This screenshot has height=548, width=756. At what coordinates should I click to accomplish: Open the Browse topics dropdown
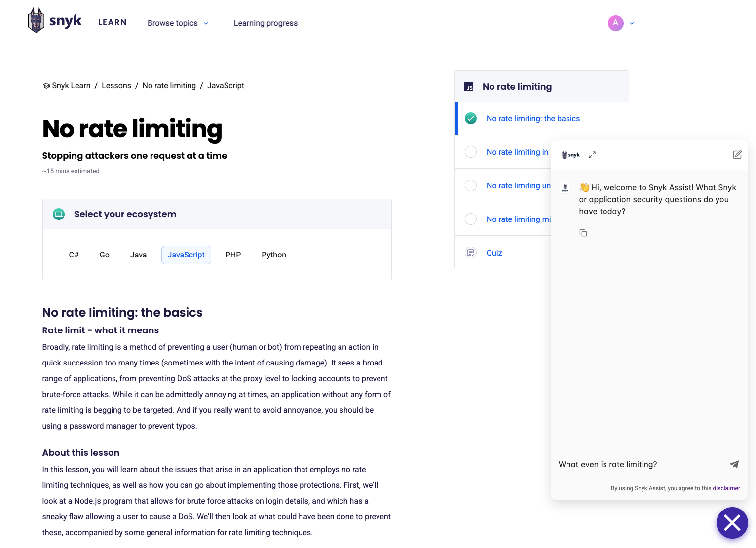click(x=178, y=23)
